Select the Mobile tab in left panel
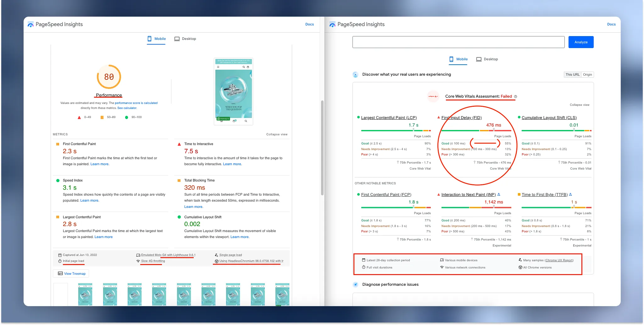 157,39
